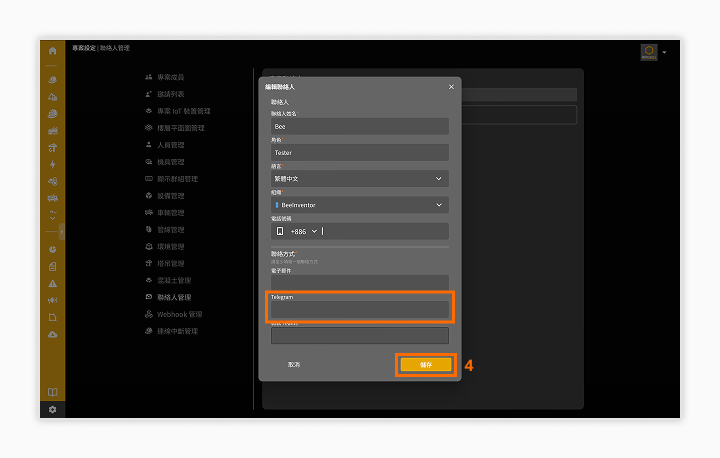Open 專案 IoT 裝置管理 menu item
Screen dimensions: 720x458
pos(178,111)
